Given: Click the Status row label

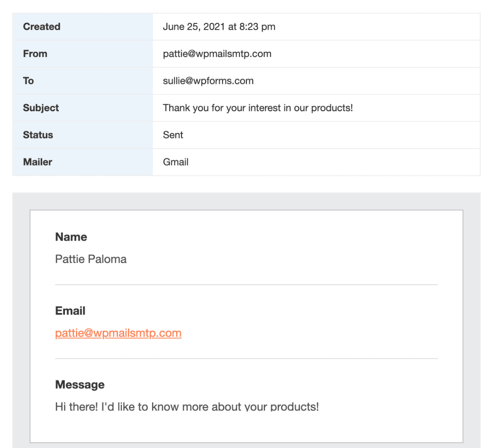Looking at the screenshot, I should tap(38, 135).
